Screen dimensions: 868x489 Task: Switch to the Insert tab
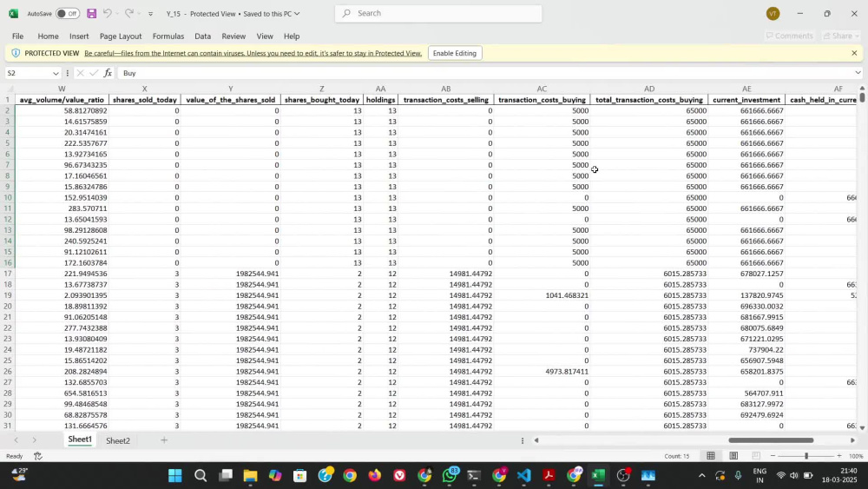tap(79, 36)
